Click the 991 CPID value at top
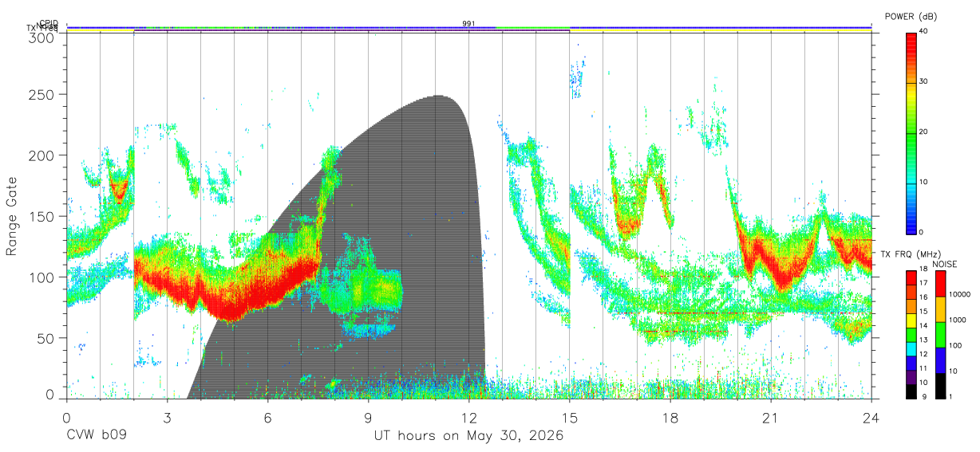 click(468, 24)
